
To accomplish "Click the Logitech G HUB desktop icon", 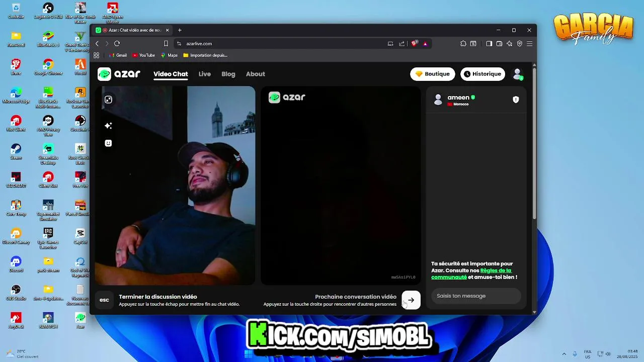I will point(48,11).
